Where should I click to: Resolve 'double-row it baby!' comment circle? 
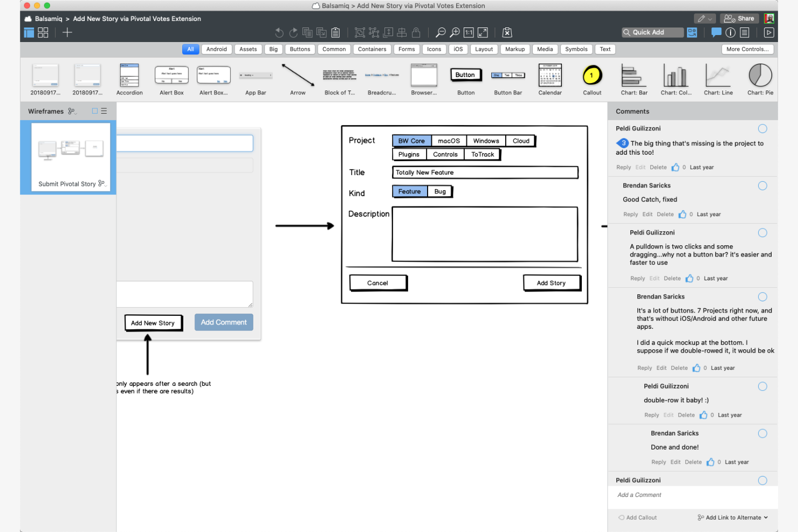(762, 386)
